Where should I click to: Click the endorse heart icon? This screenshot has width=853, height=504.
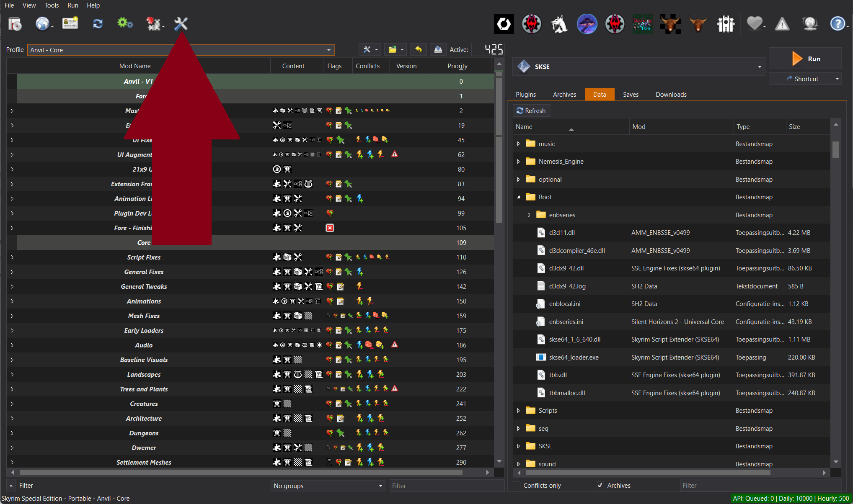pyautogui.click(x=755, y=24)
